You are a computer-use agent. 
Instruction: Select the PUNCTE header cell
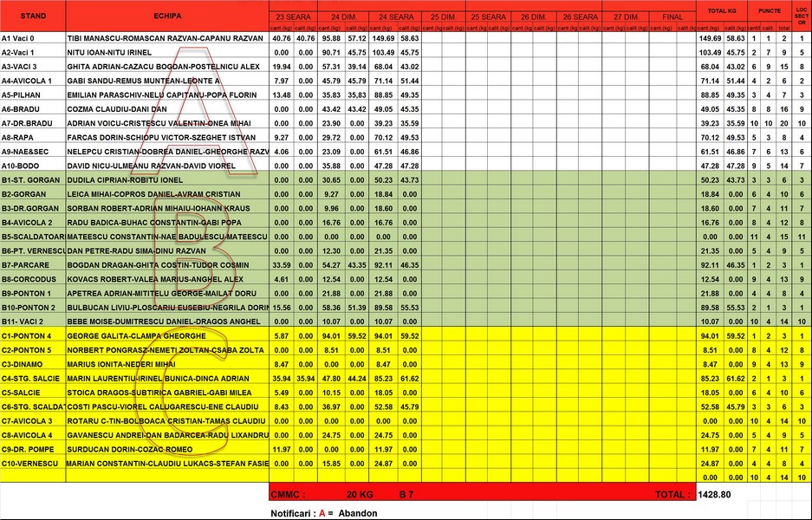click(x=770, y=11)
